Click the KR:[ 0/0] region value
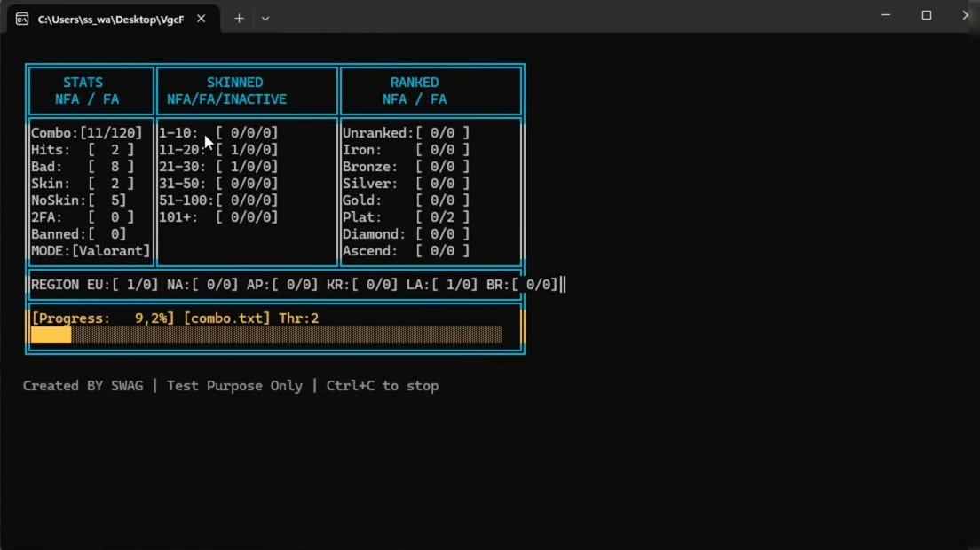The image size is (980, 550). (362, 285)
